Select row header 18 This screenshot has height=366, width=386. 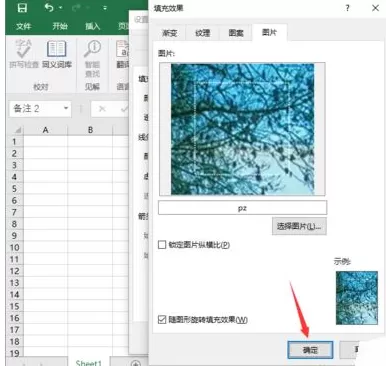[x=15, y=342]
